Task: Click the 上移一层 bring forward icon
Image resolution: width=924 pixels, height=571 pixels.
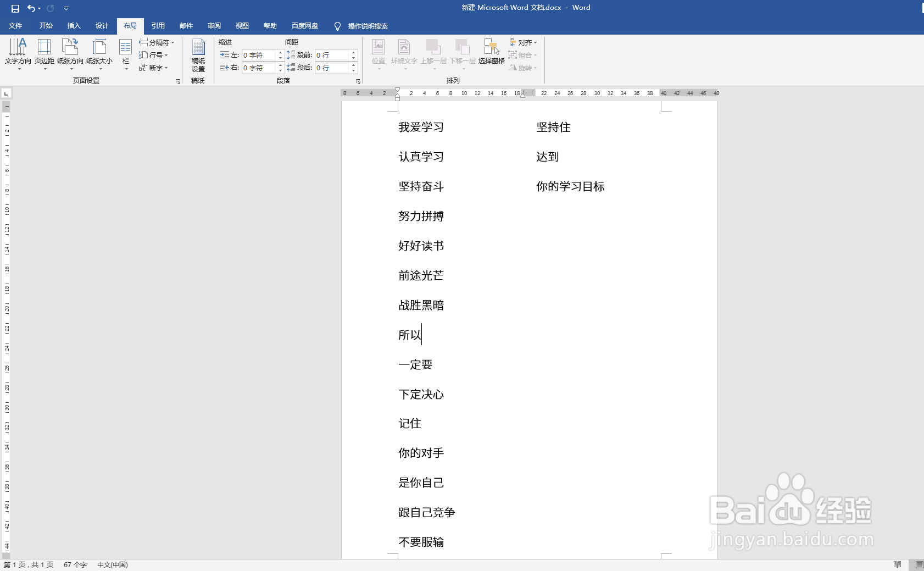Action: pyautogui.click(x=433, y=54)
